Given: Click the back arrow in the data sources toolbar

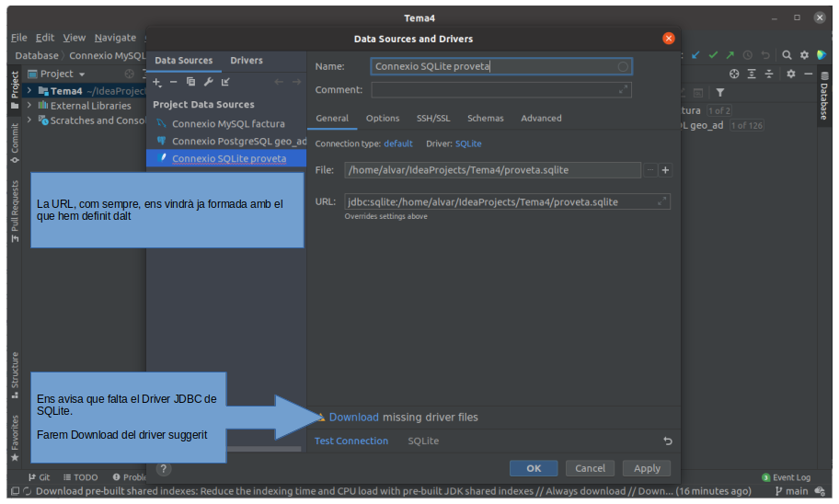Looking at the screenshot, I should [x=279, y=82].
